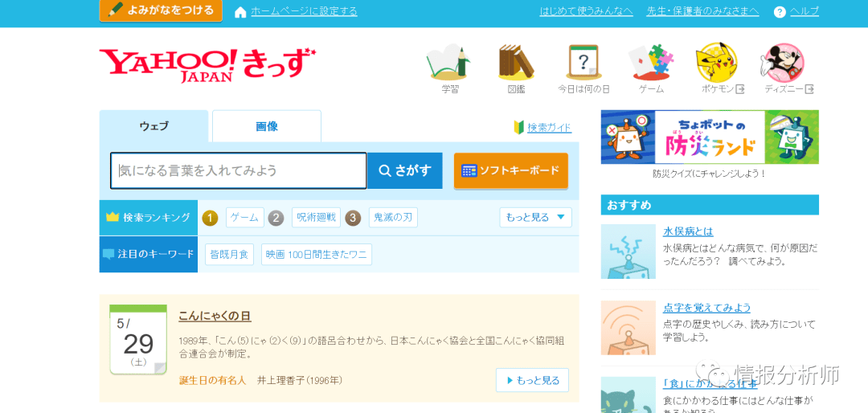Screen dimensions: 868x413
Task: Switch to the 画像 search tab
Action: [267, 126]
